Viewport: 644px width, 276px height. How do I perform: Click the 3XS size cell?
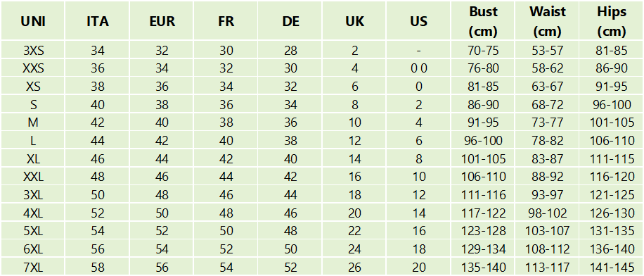point(33,50)
